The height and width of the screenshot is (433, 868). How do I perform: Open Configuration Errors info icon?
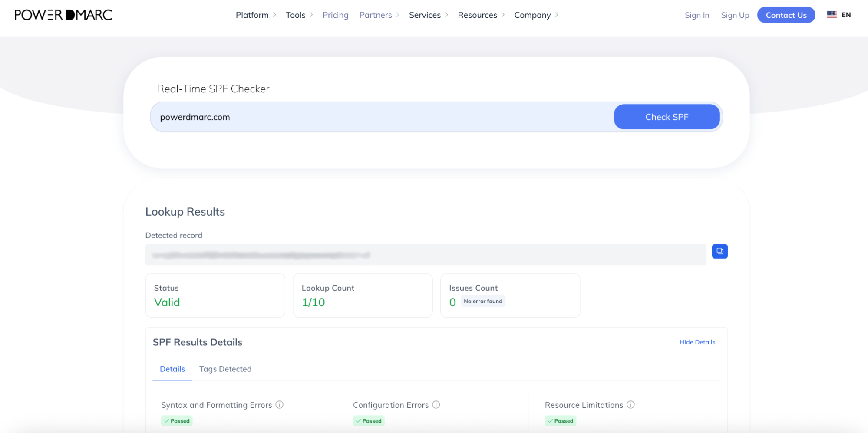tap(436, 405)
